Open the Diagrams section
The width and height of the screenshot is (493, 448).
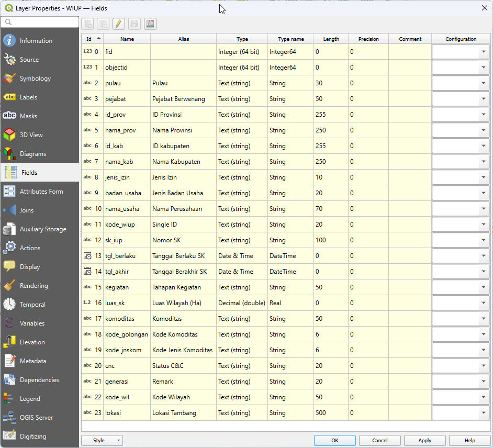(32, 154)
